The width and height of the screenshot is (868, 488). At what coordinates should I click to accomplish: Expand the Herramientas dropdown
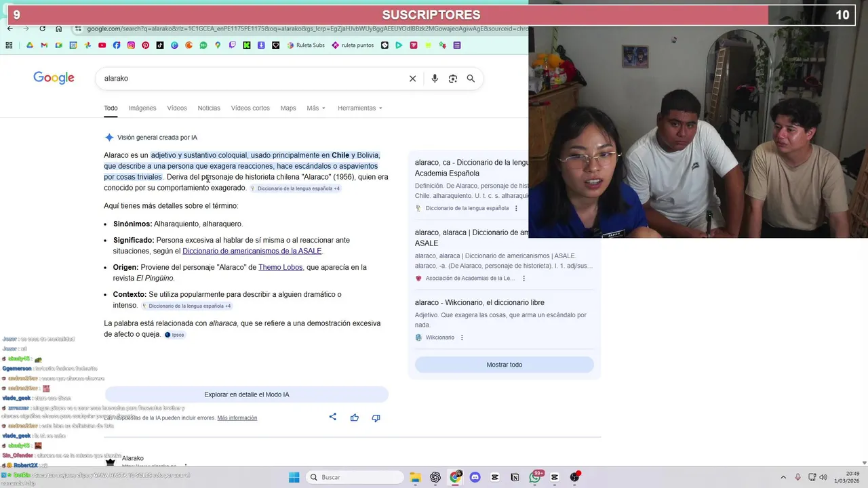pyautogui.click(x=360, y=108)
